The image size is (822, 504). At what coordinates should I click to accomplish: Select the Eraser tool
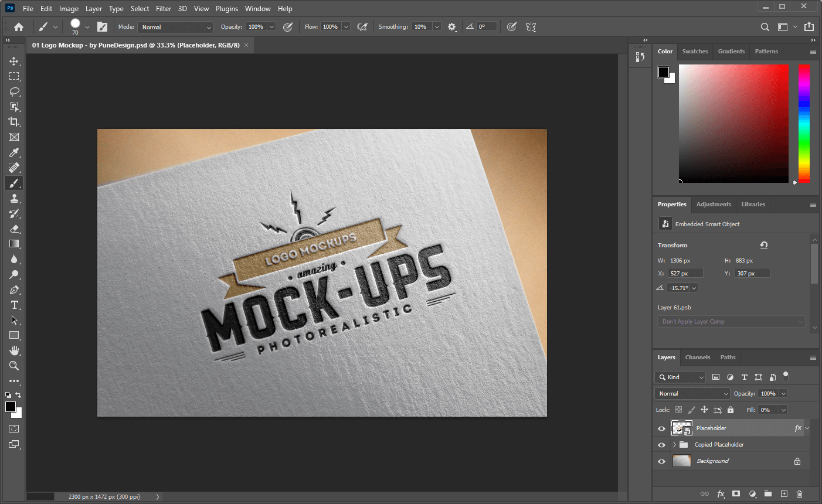click(14, 229)
